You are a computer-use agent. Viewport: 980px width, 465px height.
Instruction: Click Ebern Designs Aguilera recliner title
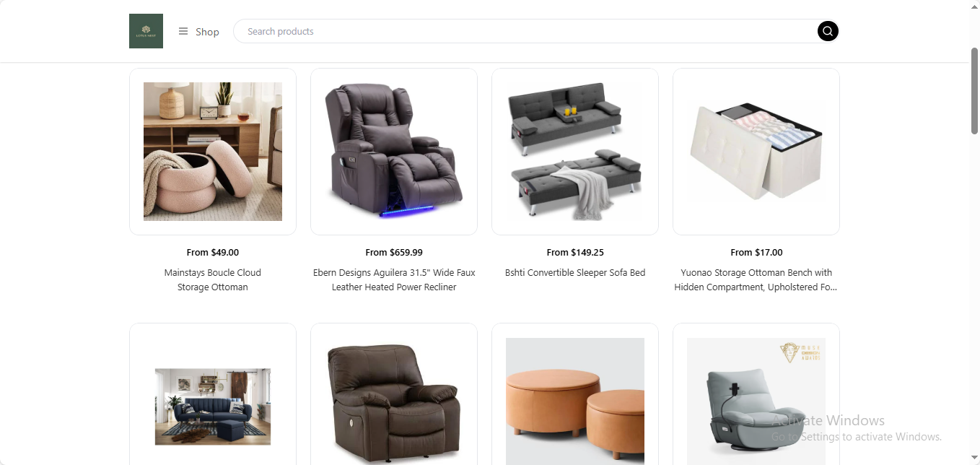(x=394, y=279)
